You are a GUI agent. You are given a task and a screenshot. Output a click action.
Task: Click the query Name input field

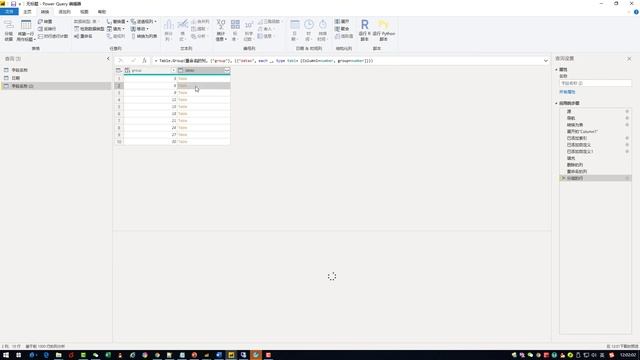click(x=595, y=83)
